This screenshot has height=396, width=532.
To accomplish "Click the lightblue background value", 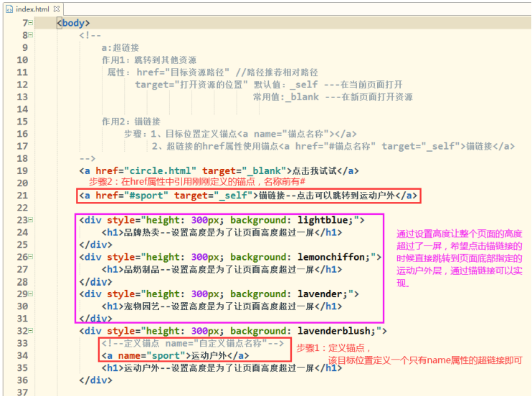I will coord(323,220).
